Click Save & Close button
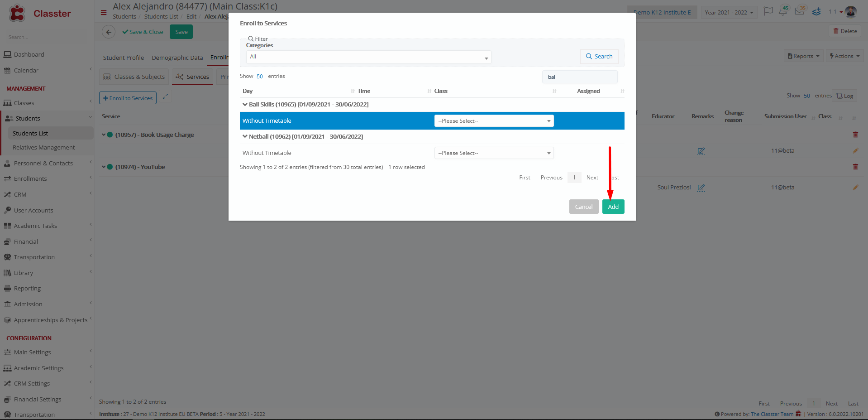 click(143, 32)
